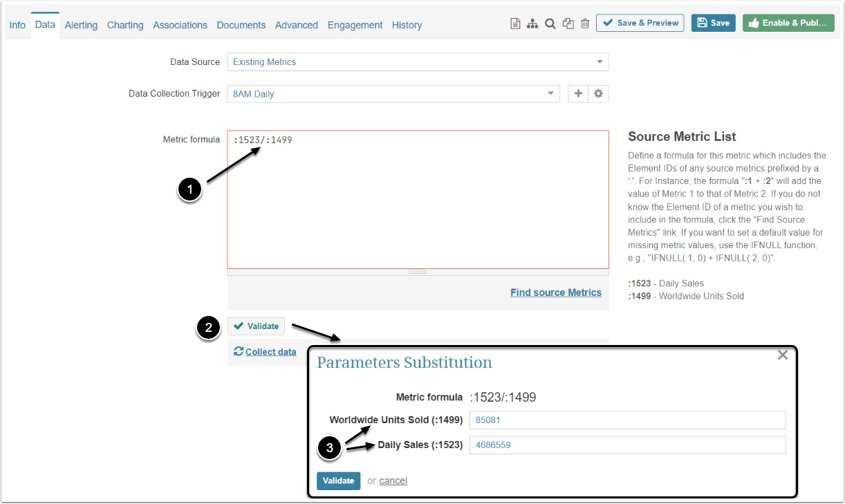This screenshot has width=845, height=504.
Task: Click the blue Validate button in popup
Action: click(x=338, y=480)
